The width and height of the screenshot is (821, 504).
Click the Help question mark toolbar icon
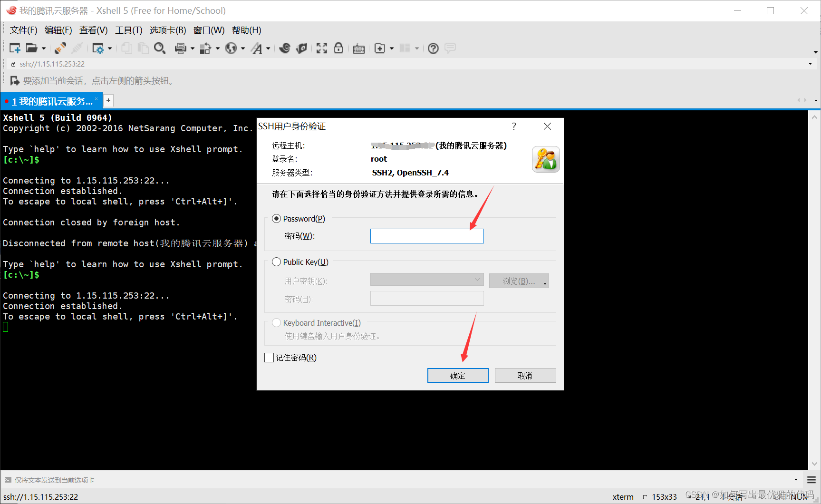click(433, 48)
